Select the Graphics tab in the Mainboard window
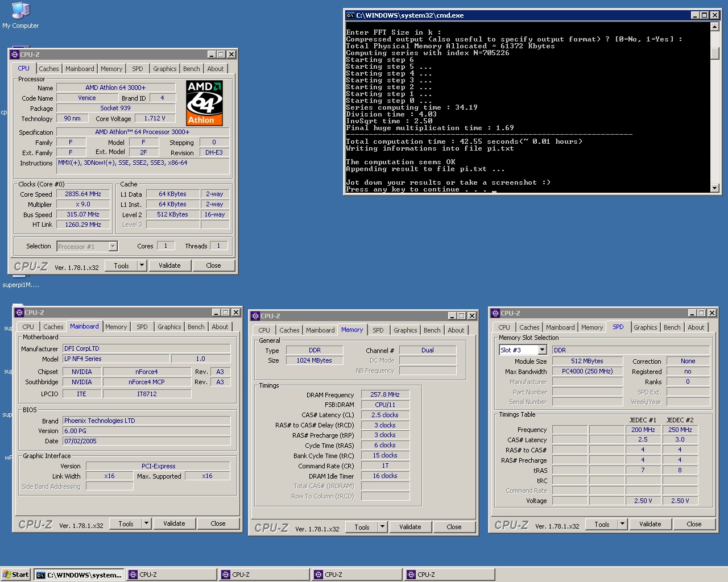 [169, 327]
